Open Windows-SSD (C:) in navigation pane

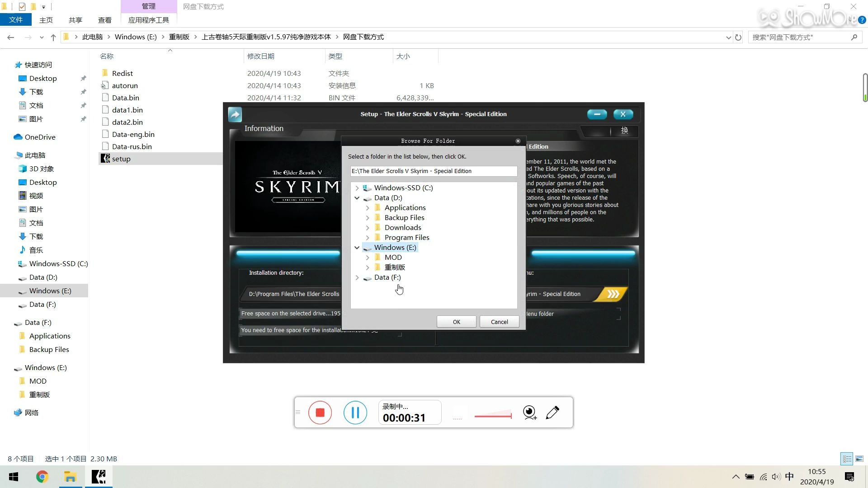coord(58,263)
